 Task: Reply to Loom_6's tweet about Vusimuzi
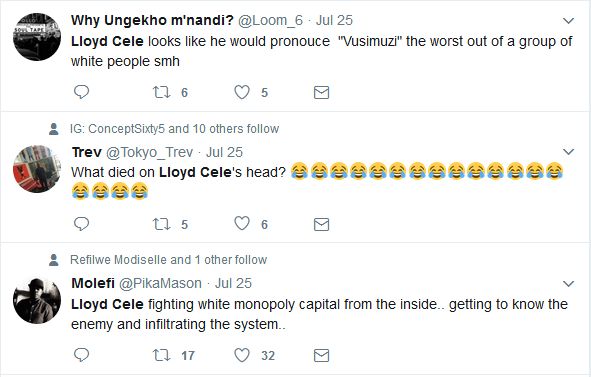coord(81,92)
